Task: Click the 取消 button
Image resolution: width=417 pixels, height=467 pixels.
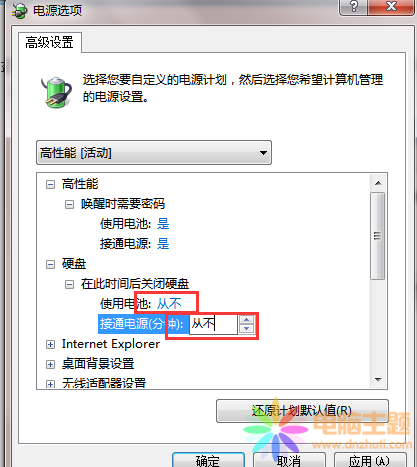Action: click(x=289, y=460)
